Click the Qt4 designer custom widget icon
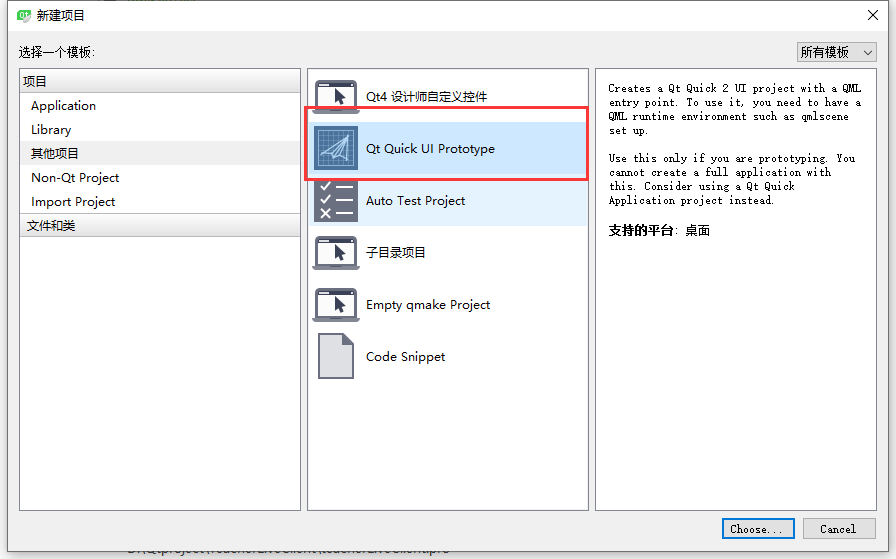The image size is (896, 559). pyautogui.click(x=335, y=96)
